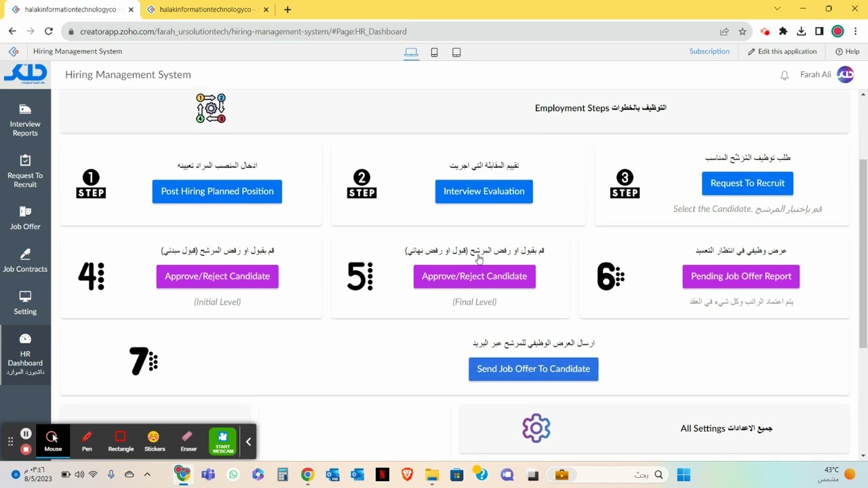The image size is (868, 488).
Task: Select the Eraser tool
Action: [x=189, y=441]
